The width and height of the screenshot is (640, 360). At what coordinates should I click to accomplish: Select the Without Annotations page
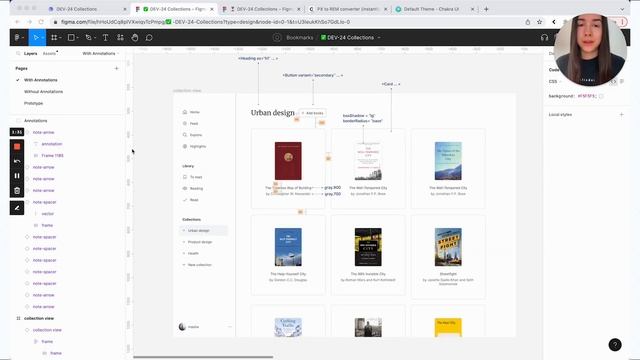43,92
